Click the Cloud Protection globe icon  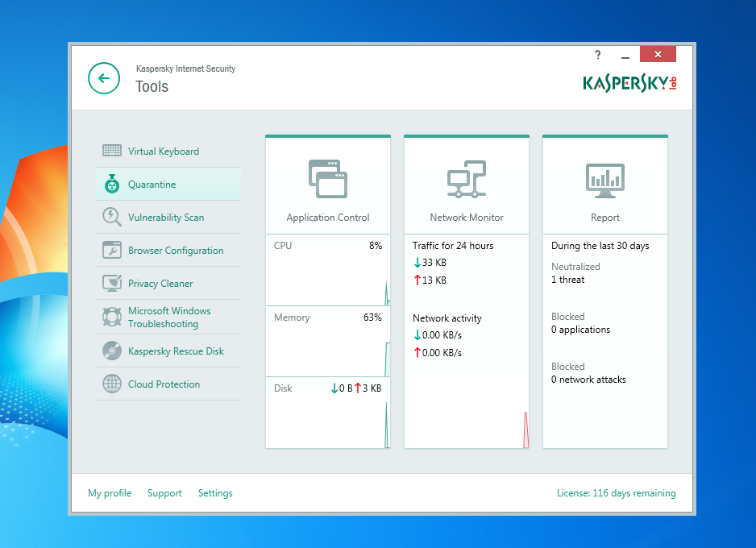(112, 384)
